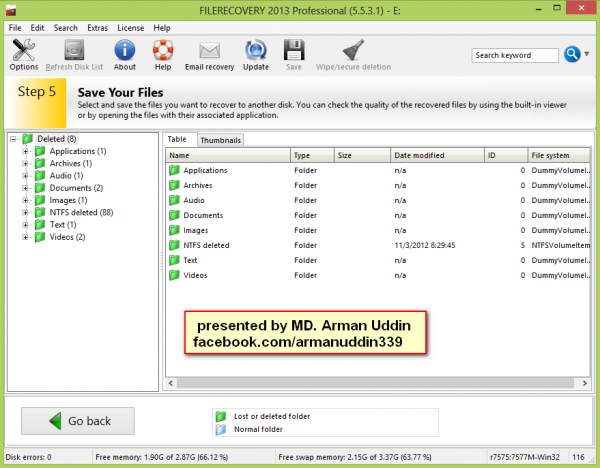Select Videos (2) in the tree
The image size is (600, 468).
(x=67, y=237)
